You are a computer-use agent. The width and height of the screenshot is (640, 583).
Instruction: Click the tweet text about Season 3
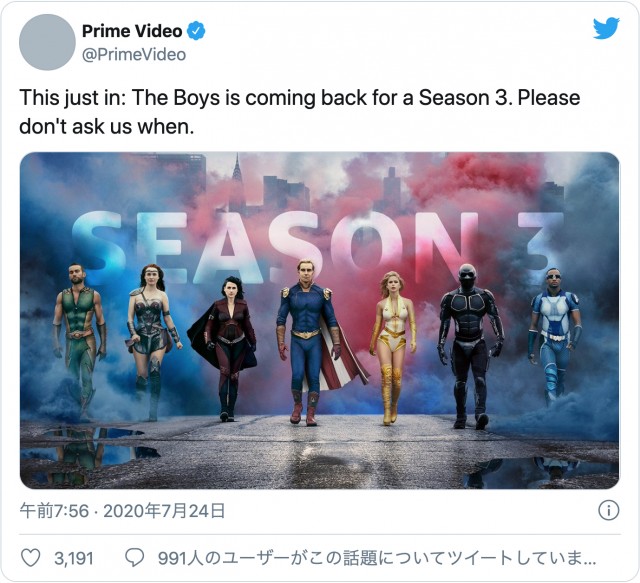tap(300, 112)
